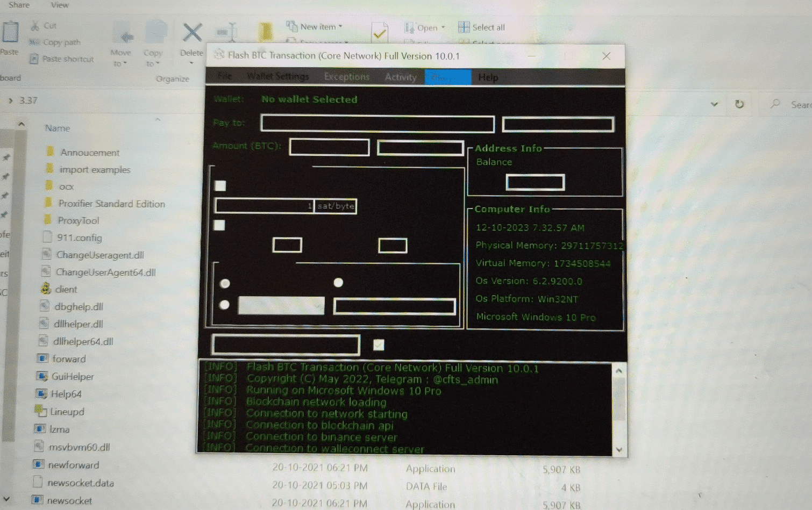Click the Paste shortcut icon in Explorer
812x510 pixels.
click(34, 59)
